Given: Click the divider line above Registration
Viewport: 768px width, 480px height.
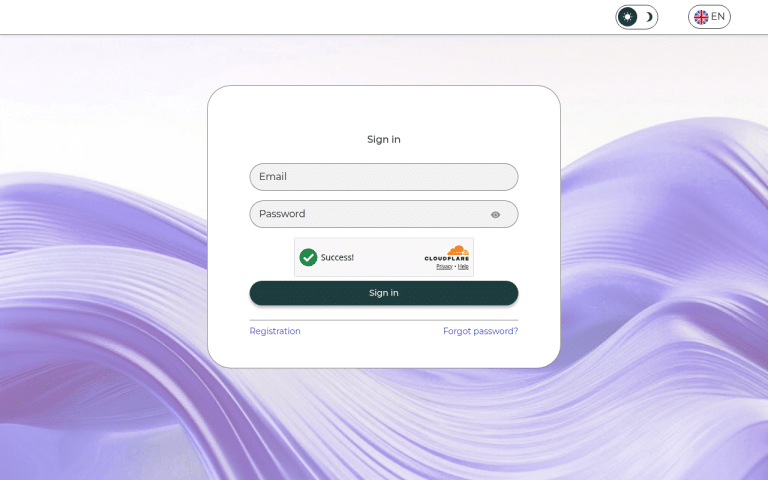Looking at the screenshot, I should click(x=384, y=320).
